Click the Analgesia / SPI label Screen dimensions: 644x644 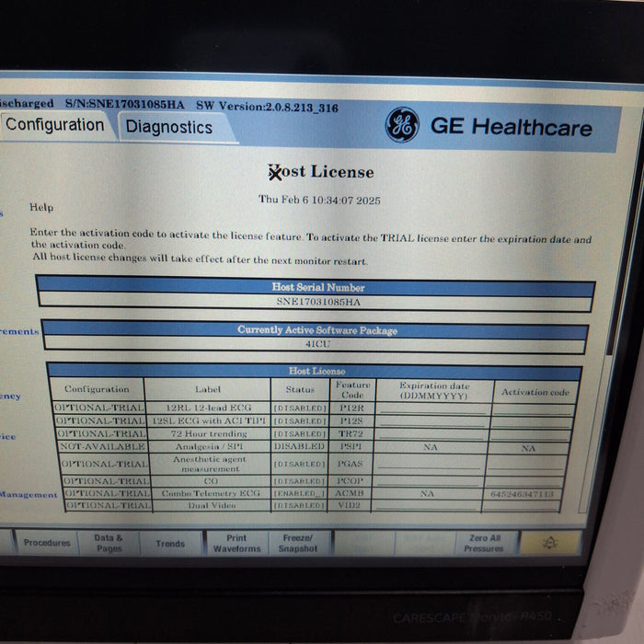click(209, 446)
